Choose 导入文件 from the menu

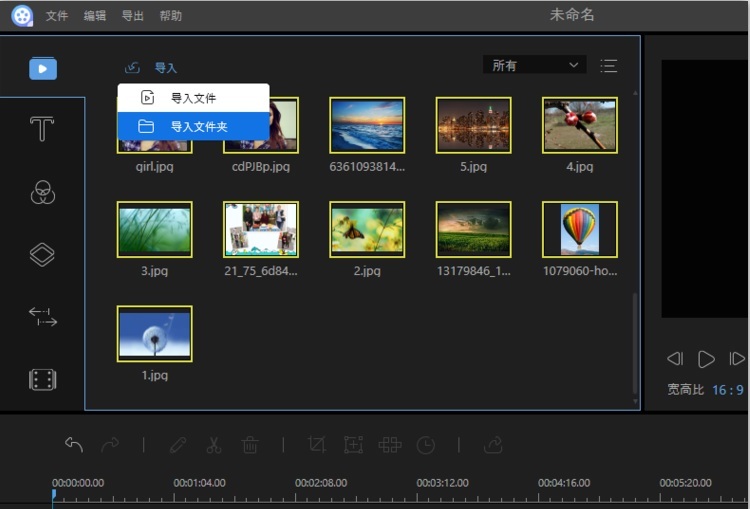(x=194, y=98)
